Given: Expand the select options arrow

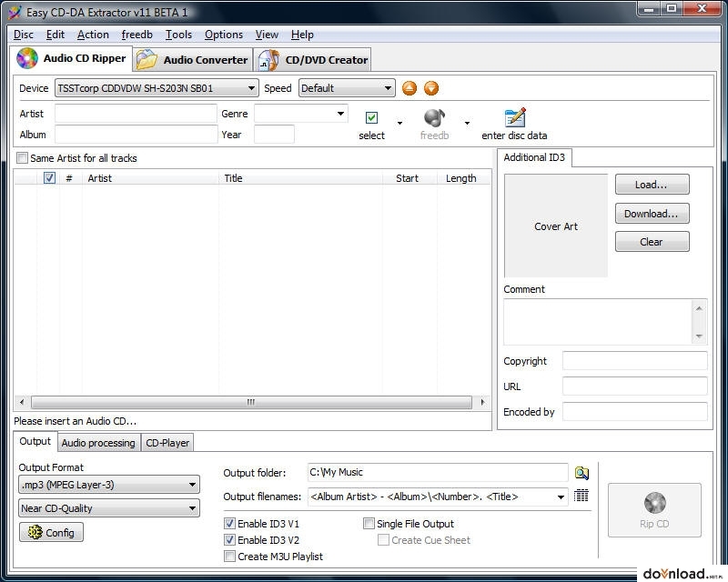Looking at the screenshot, I should pyautogui.click(x=399, y=123).
